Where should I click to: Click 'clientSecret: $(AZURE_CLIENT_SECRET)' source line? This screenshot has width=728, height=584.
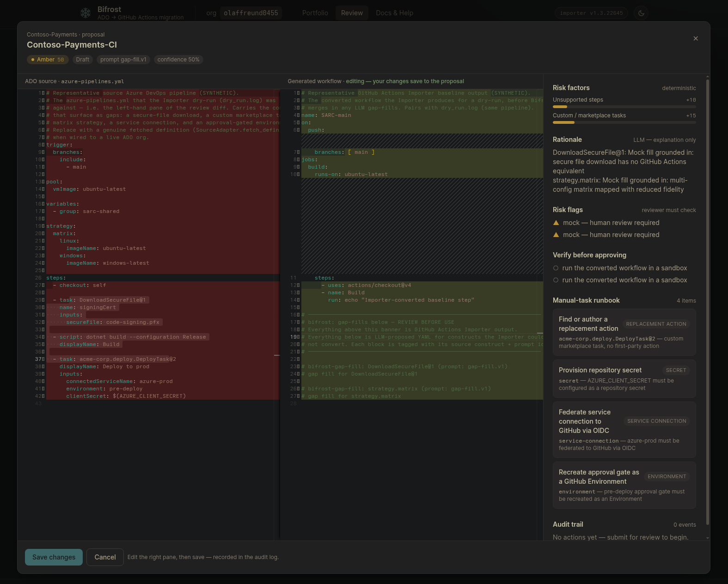[x=126, y=396]
